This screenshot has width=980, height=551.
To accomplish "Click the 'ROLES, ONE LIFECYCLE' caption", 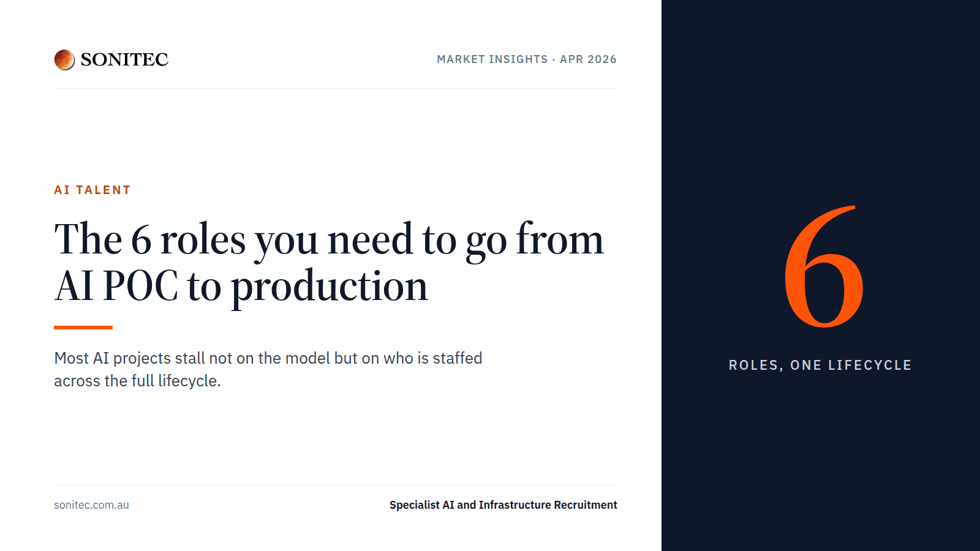I will point(820,365).
